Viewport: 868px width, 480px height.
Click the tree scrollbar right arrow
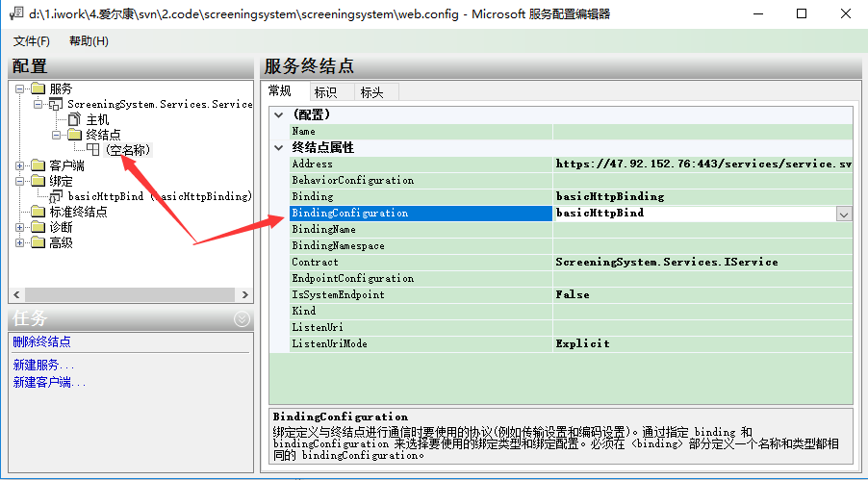point(245,294)
